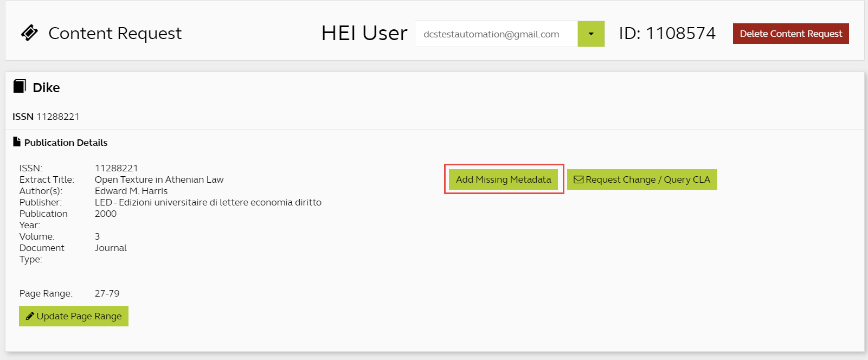Open the HEI User dropdown arrow

[x=591, y=34]
